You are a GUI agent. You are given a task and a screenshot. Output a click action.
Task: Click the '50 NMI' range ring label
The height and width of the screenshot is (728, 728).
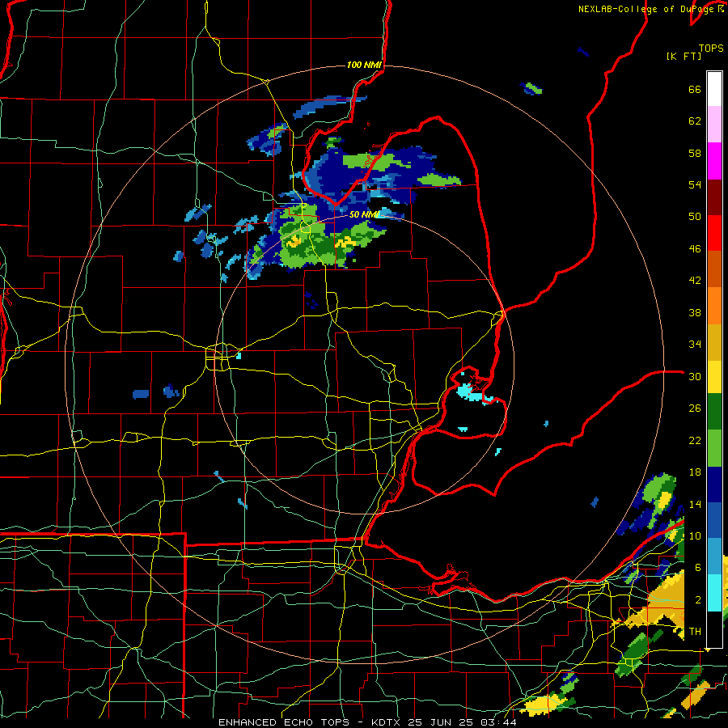tap(364, 214)
